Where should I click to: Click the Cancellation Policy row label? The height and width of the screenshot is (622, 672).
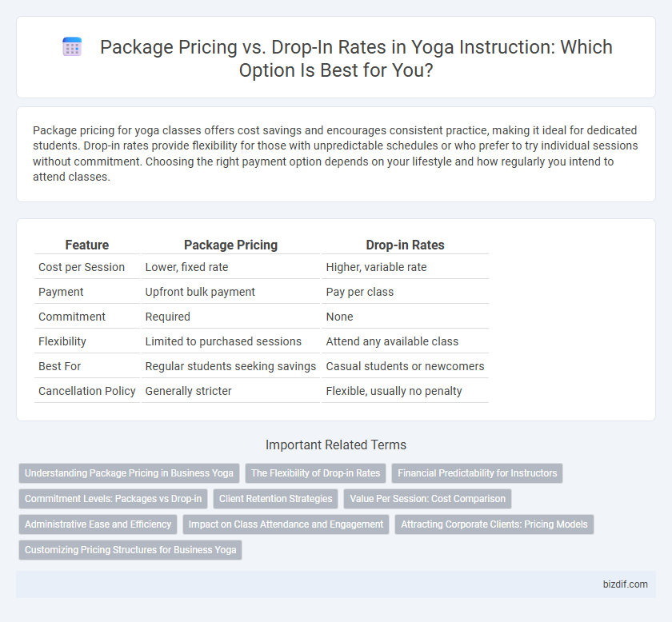(x=87, y=391)
